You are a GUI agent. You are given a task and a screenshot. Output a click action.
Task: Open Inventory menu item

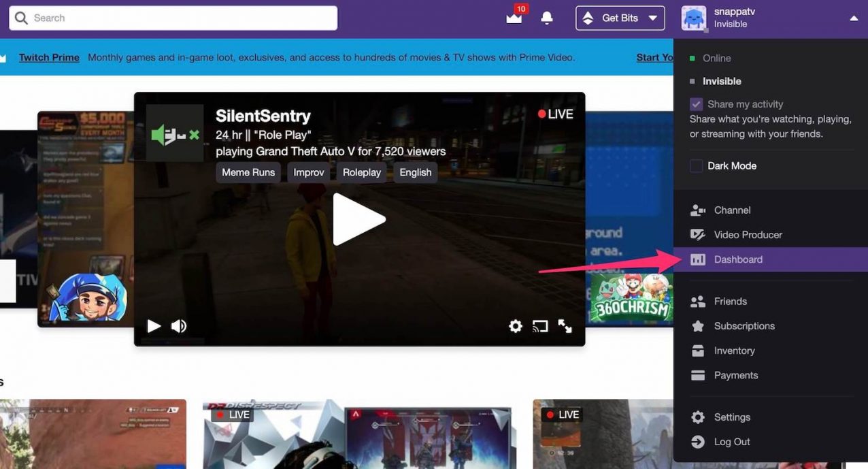[771, 351]
